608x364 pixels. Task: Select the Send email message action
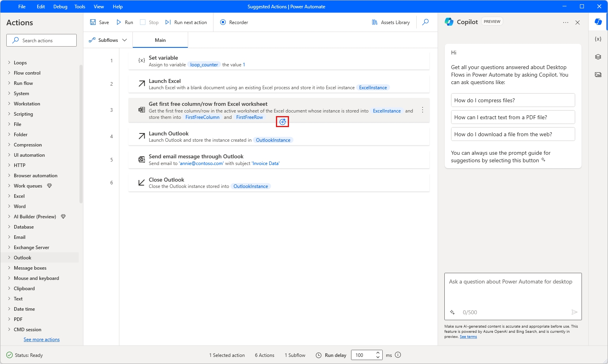pyautogui.click(x=279, y=159)
